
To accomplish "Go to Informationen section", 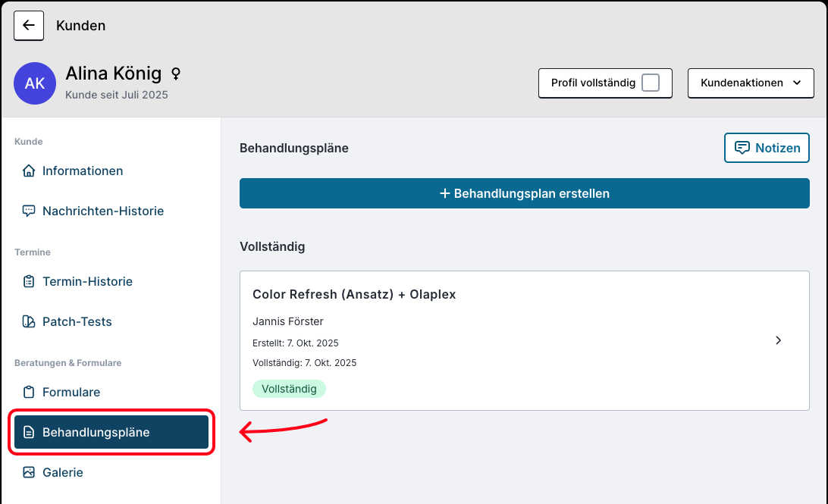I will coord(83,171).
